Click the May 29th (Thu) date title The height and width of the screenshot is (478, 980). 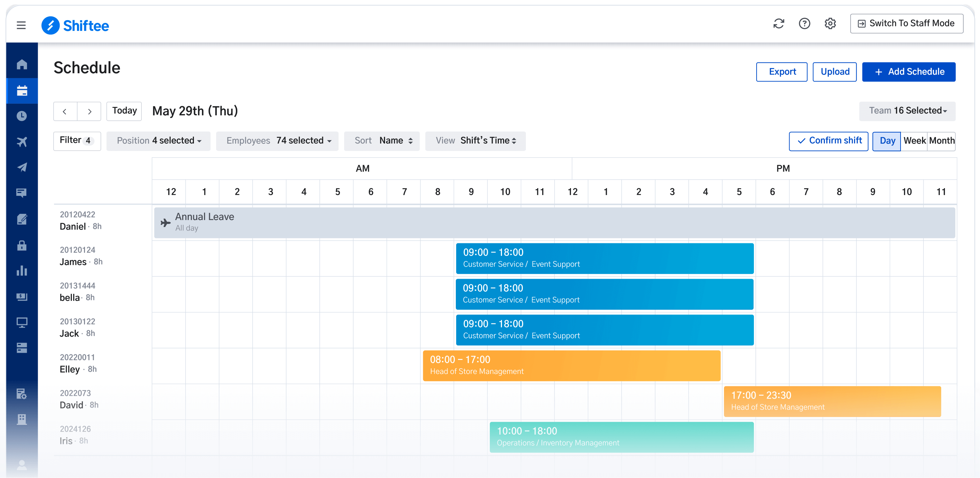point(195,111)
